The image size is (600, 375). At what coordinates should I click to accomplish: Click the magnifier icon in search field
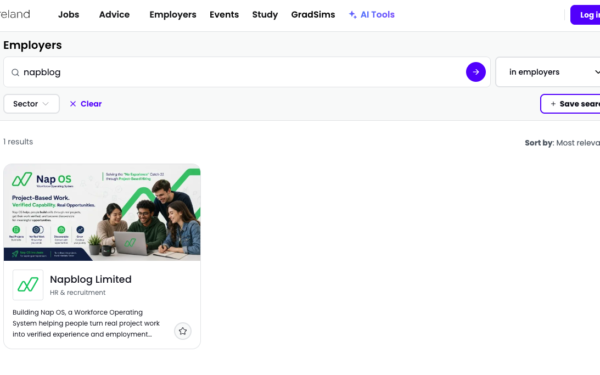(15, 72)
